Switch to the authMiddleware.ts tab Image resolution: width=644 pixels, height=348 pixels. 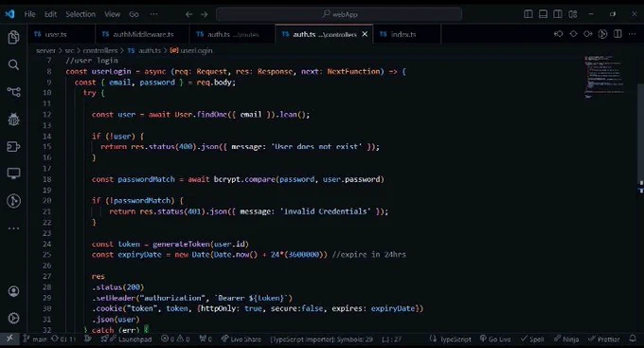tap(142, 34)
